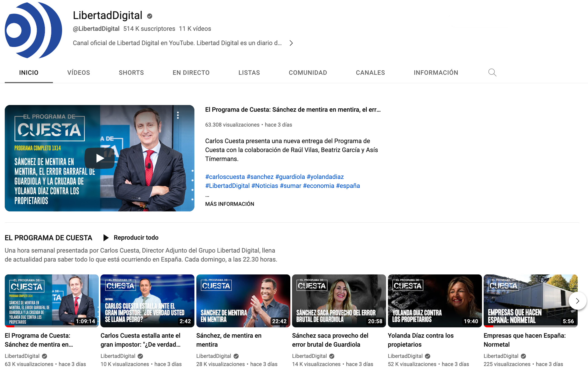Open three-dot menu on featured video

point(178,115)
